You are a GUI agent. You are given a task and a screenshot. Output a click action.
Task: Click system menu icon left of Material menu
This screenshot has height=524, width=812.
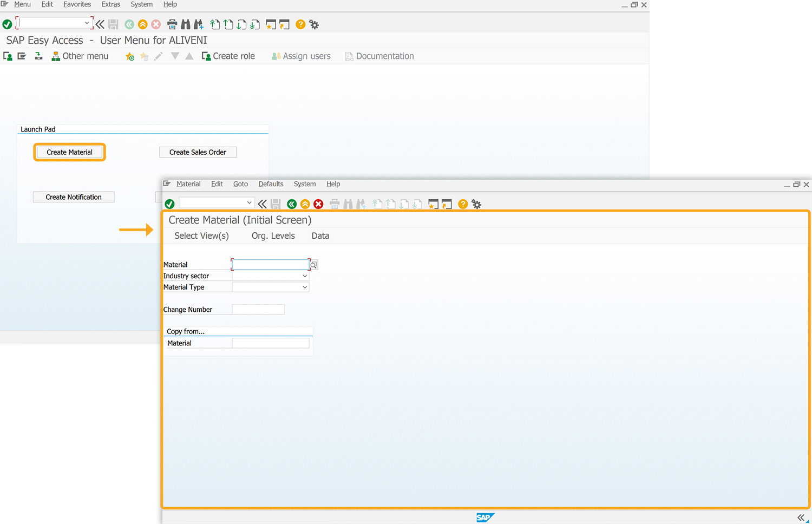pyautogui.click(x=167, y=184)
